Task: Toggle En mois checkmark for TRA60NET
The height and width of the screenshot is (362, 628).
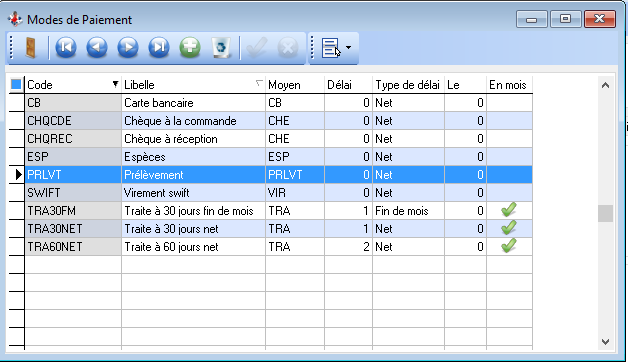Action: pyautogui.click(x=509, y=246)
